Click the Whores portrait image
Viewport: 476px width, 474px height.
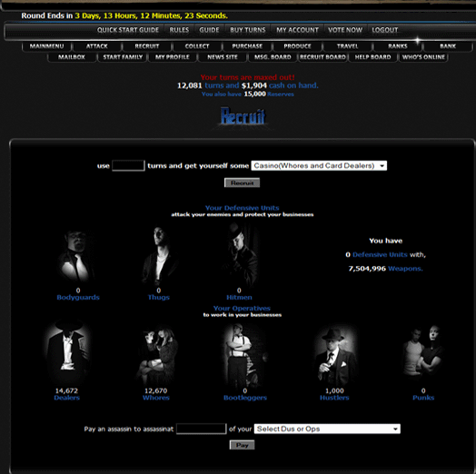[156, 355]
